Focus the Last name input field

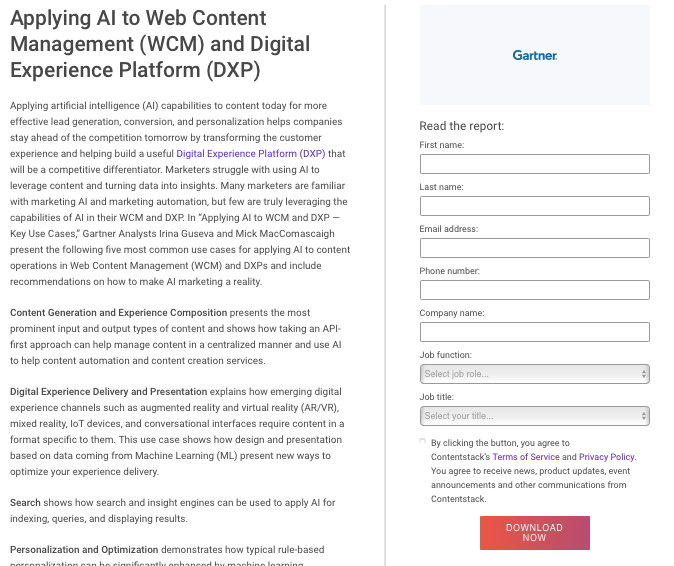click(535, 206)
